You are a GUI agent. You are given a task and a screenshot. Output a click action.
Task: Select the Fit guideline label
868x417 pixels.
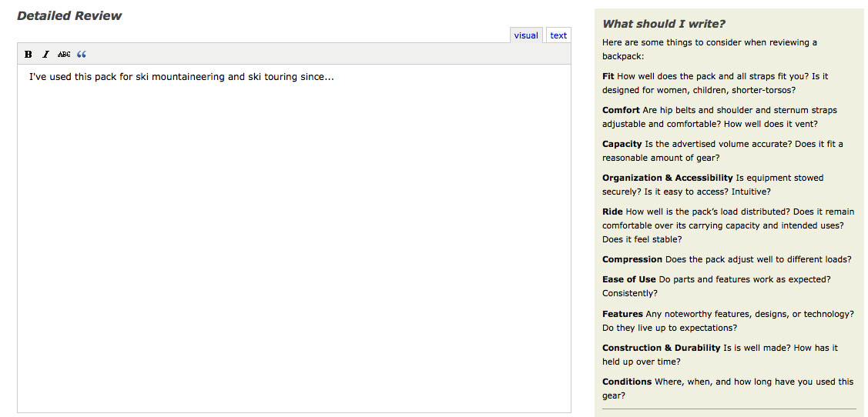608,76
